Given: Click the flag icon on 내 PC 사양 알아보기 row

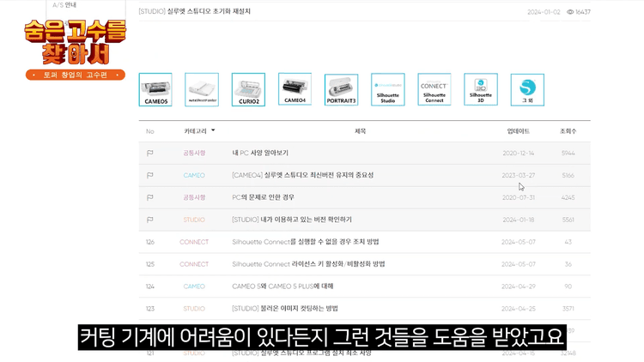Looking at the screenshot, I should pyautogui.click(x=149, y=153).
